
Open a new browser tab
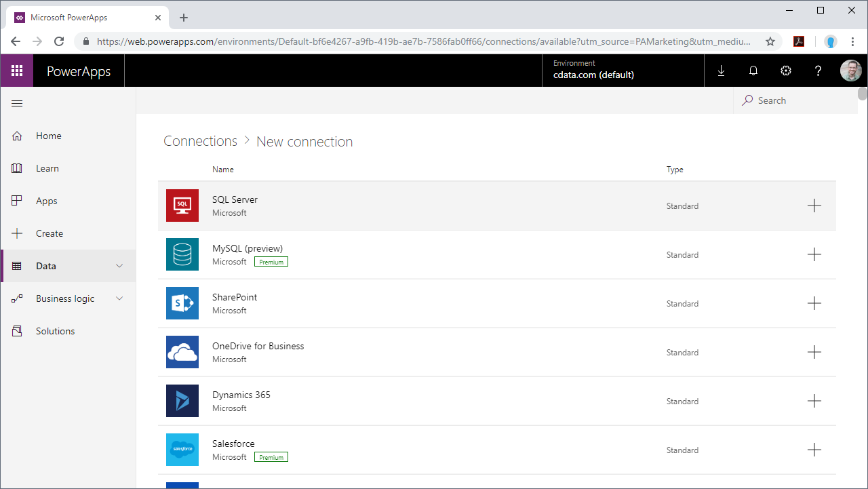(x=184, y=18)
